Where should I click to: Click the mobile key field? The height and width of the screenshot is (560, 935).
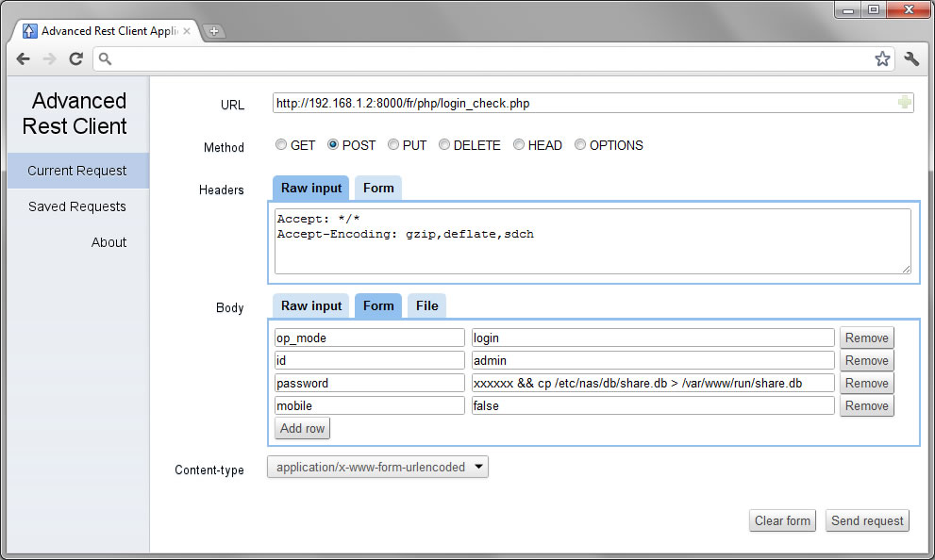click(370, 405)
